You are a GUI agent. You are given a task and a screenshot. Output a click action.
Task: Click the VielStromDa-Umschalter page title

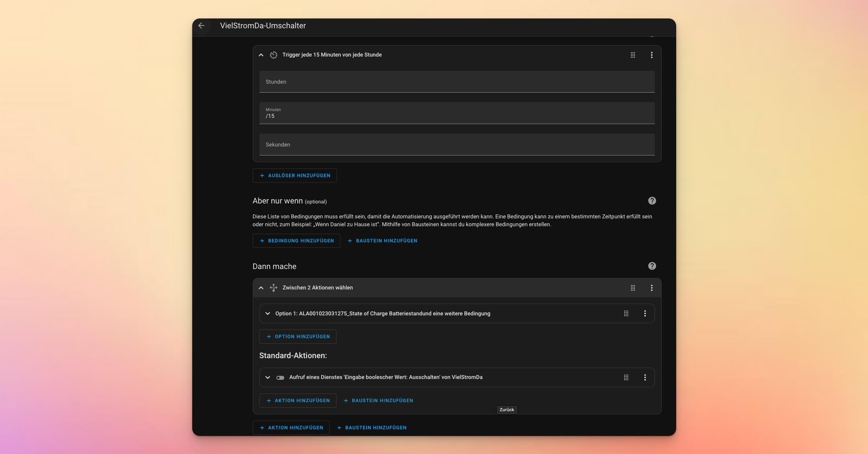click(x=263, y=26)
